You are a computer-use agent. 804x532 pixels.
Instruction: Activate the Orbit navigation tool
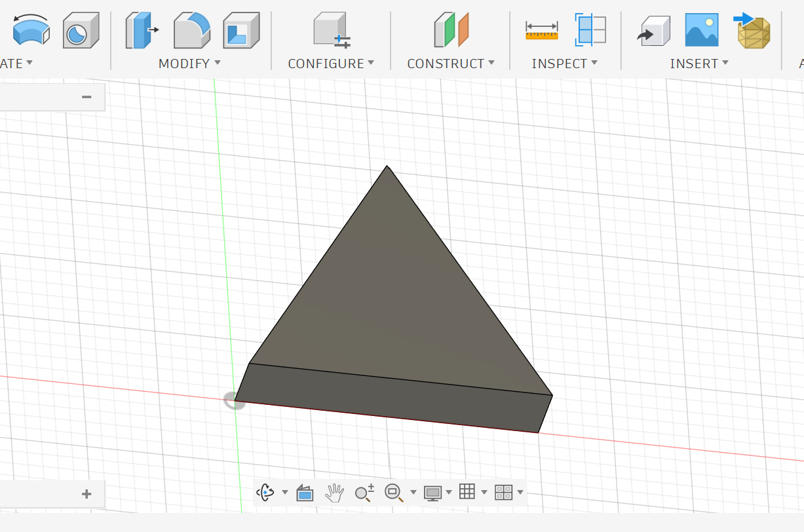coord(265,492)
